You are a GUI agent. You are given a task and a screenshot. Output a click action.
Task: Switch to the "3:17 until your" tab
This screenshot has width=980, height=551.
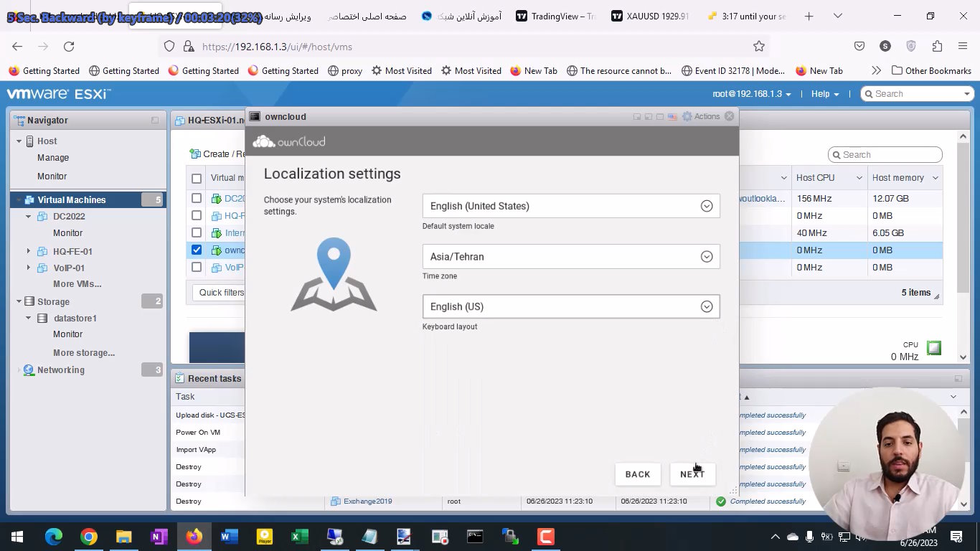pos(745,16)
